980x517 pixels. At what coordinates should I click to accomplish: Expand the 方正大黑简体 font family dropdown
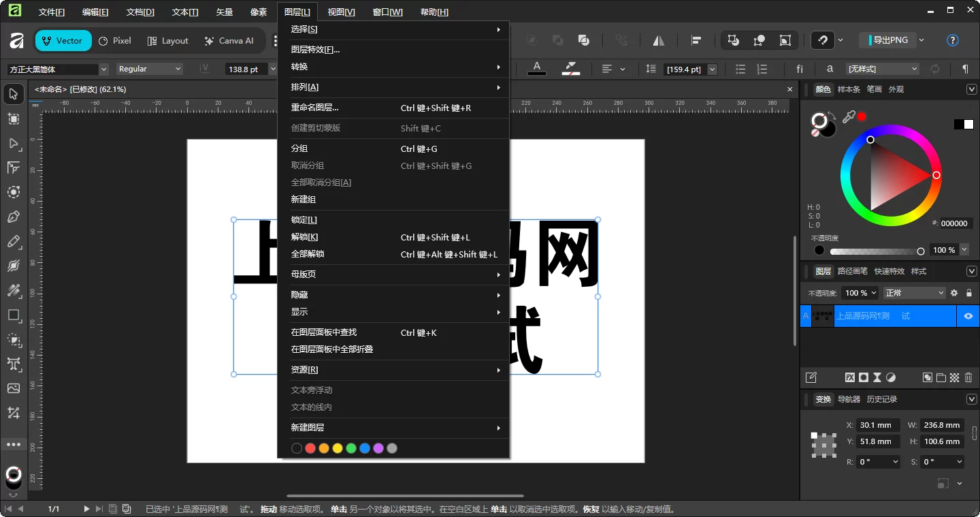point(103,69)
